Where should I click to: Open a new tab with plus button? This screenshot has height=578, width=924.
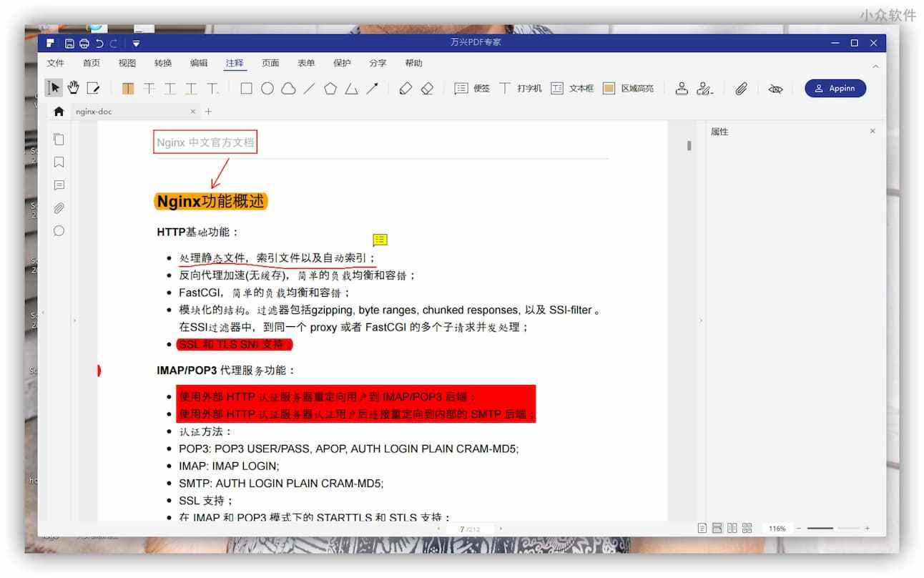[x=209, y=112]
